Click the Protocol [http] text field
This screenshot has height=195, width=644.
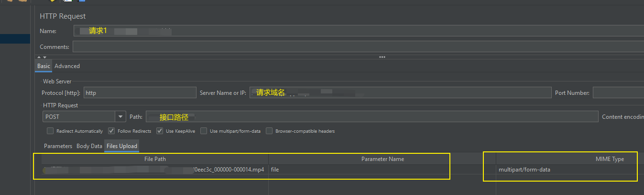(x=140, y=93)
